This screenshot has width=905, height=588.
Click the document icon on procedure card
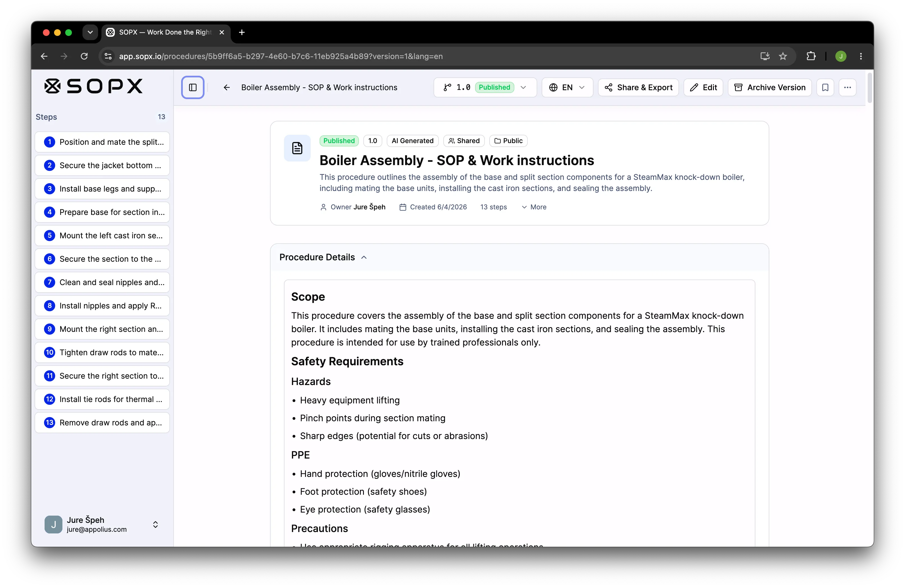point(297,148)
